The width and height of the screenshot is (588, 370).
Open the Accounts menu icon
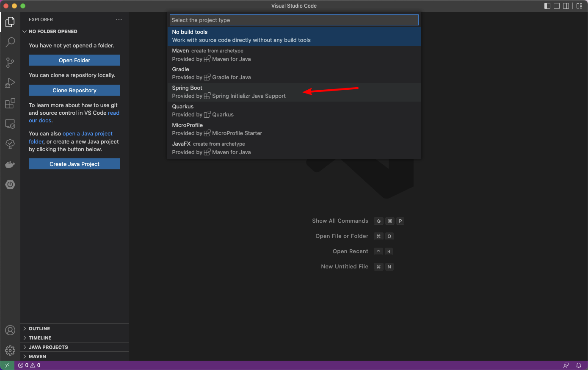tap(10, 330)
